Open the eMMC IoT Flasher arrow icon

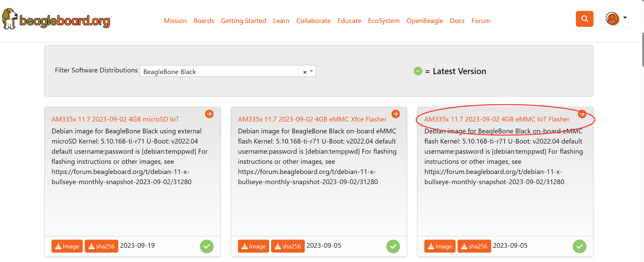[582, 114]
